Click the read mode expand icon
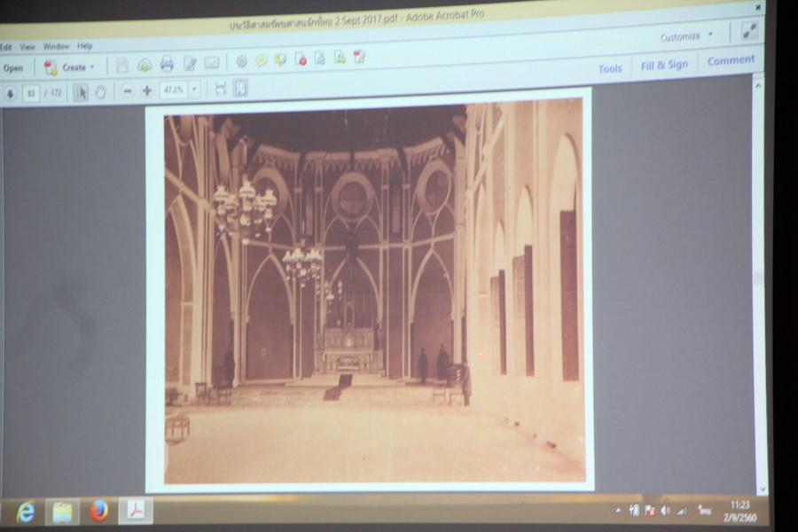The height and width of the screenshot is (532, 798). click(749, 32)
